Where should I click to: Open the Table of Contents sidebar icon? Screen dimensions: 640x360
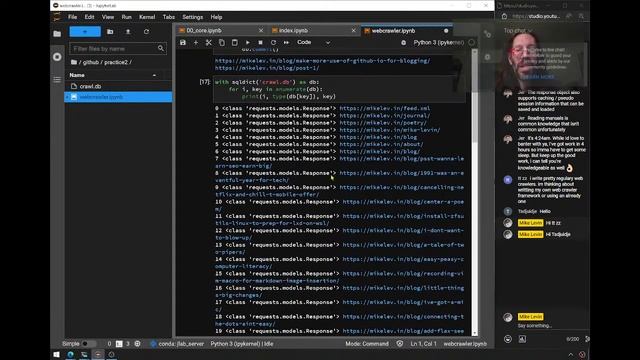57,80
